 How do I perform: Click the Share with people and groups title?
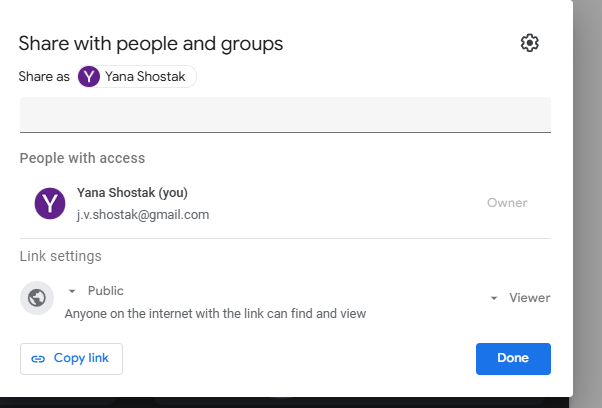(x=151, y=43)
